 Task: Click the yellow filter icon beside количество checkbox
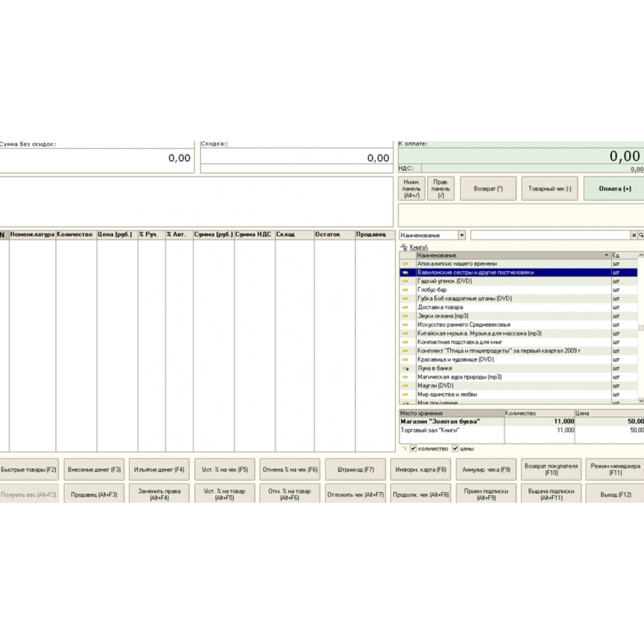point(404,449)
